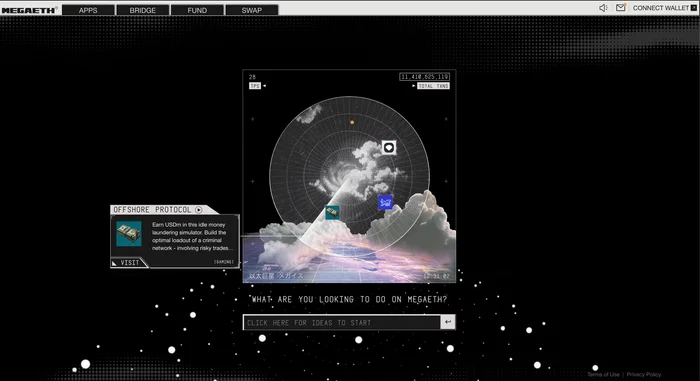Open the APPS menu
This screenshot has width=700, height=381.
click(88, 10)
